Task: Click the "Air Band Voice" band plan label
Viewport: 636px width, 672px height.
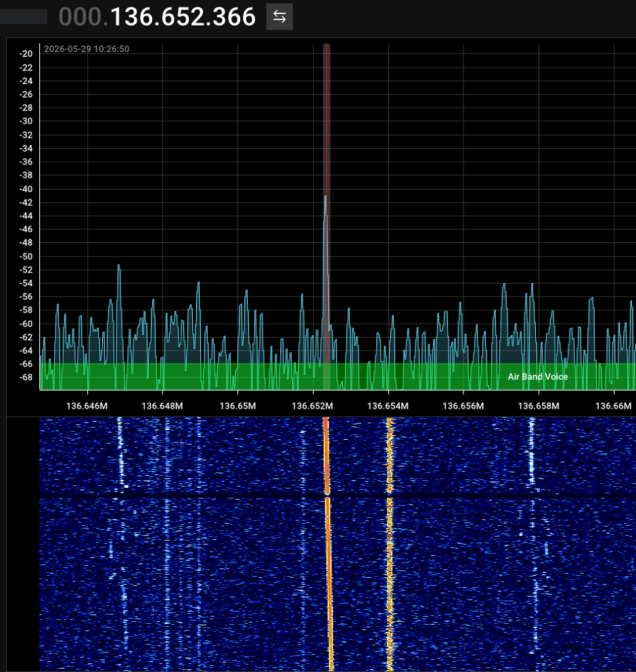Action: tap(537, 377)
